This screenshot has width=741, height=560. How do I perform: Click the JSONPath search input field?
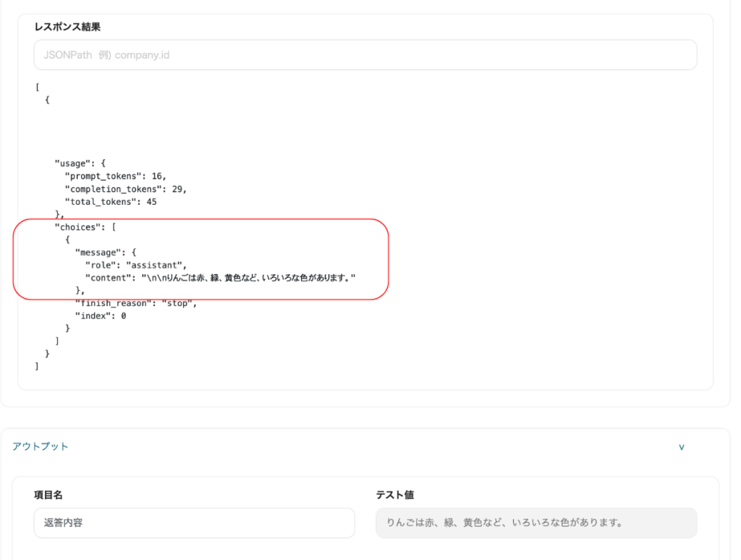coord(365,55)
